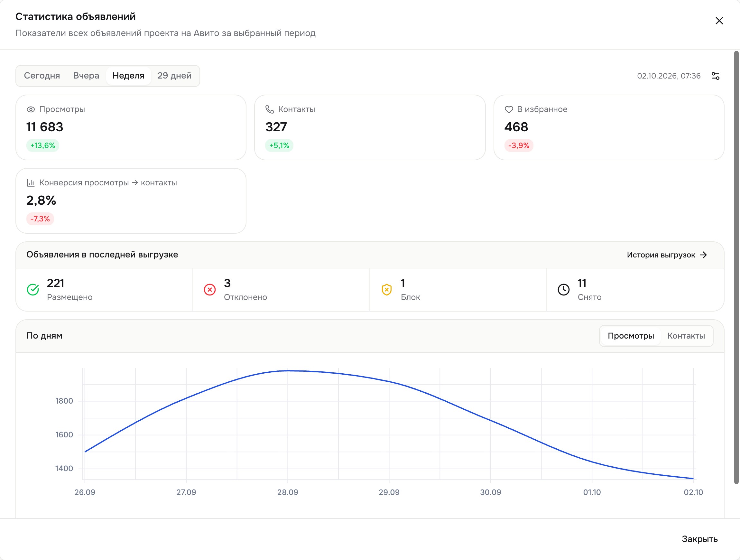Click the heart icon beside В избранное
This screenshot has height=560, width=740.
pos(508,109)
